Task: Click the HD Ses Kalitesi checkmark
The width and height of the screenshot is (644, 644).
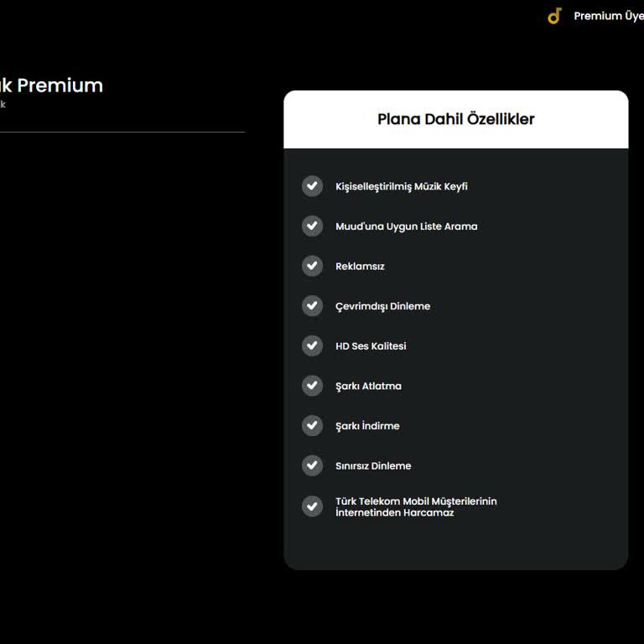Action: coord(312,345)
